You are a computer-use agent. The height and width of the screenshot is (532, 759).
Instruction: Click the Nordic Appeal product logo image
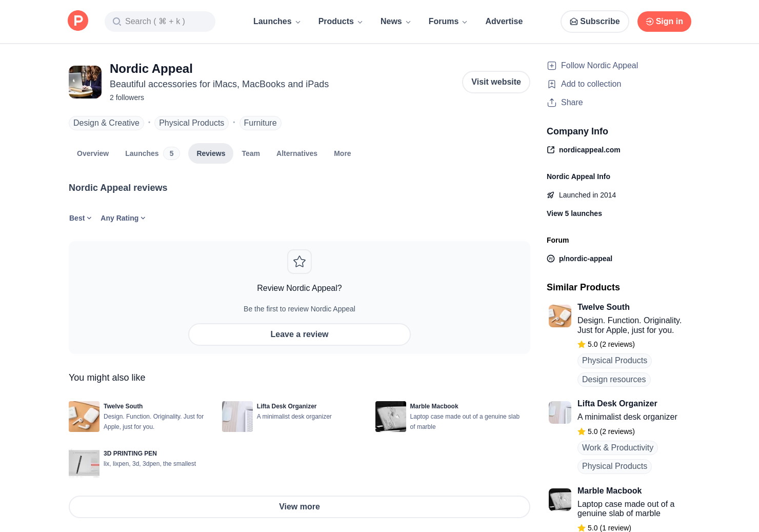pos(85,82)
